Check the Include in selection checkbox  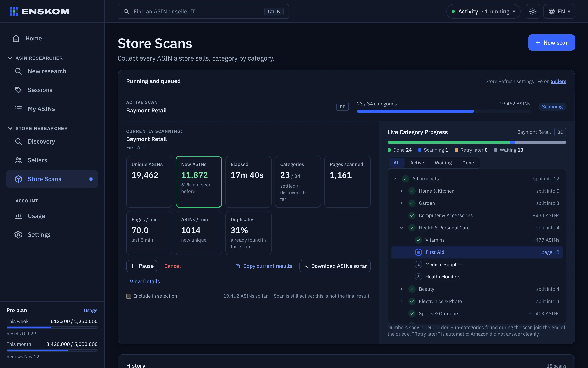coord(129,296)
